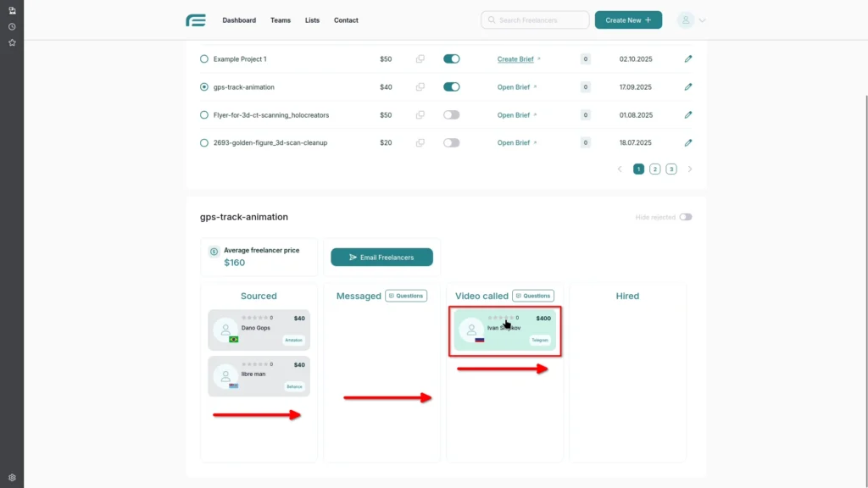Select the Pencil edit icon for Example Project 1
868x488 pixels.
(688, 58)
